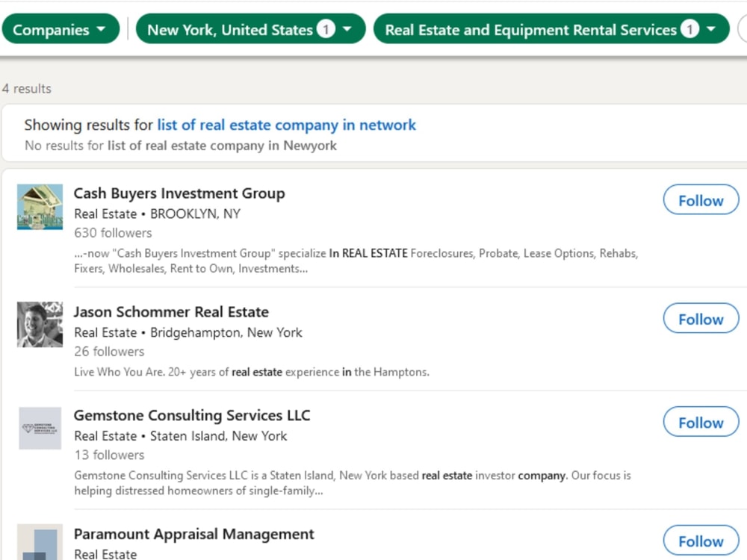Viewport: 747px width, 560px height.
Task: Click 'Real Estate • BROOKLYN, NY' text
Action: [x=157, y=214]
